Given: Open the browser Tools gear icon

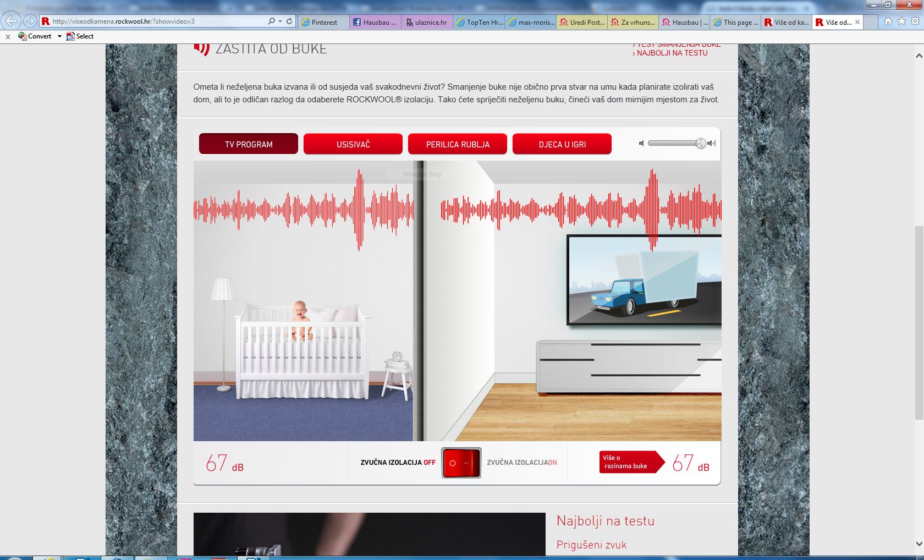Looking at the screenshot, I should tap(915, 21).
